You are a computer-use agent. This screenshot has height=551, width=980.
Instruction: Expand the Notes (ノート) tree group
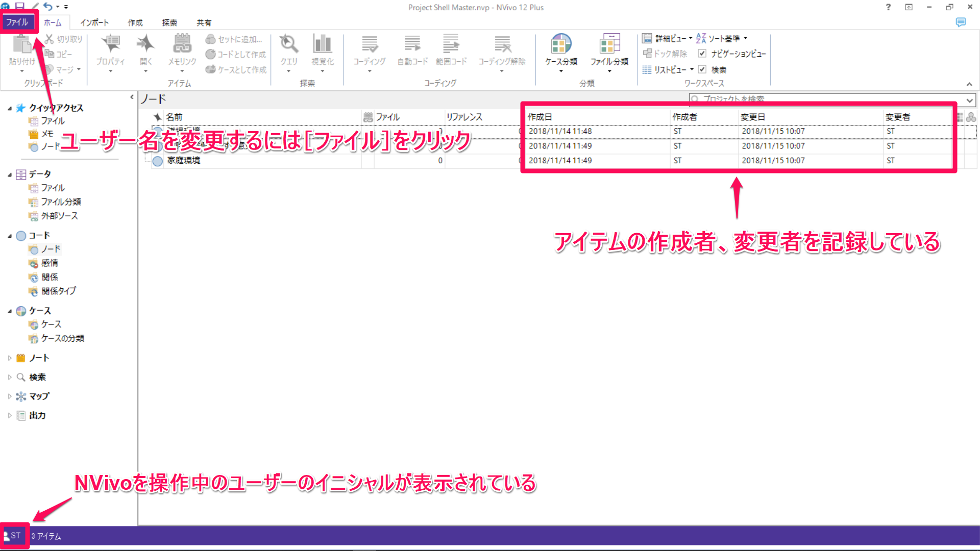point(10,358)
